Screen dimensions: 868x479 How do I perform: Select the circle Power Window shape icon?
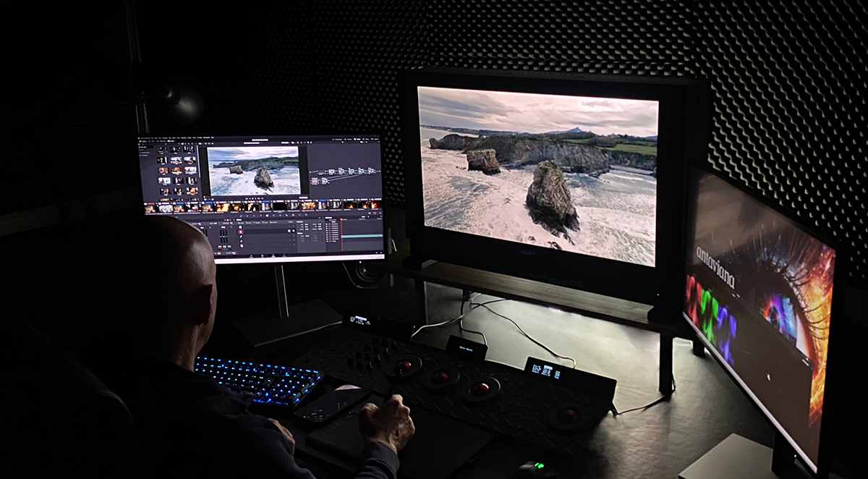click(x=240, y=232)
